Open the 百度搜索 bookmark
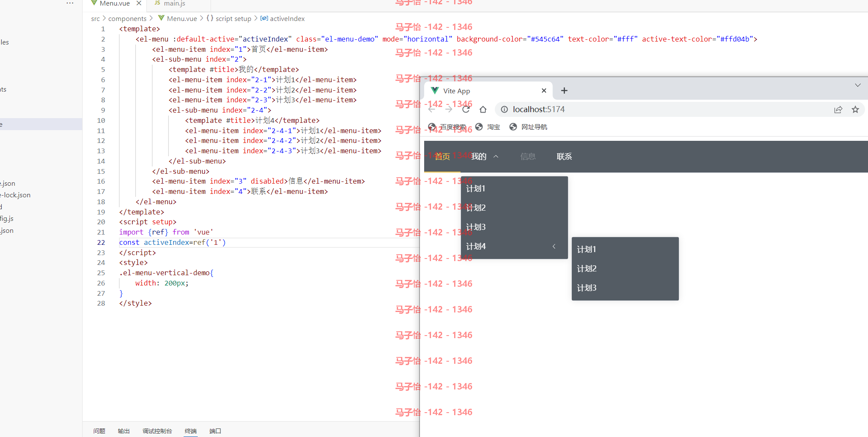868x437 pixels. point(447,127)
